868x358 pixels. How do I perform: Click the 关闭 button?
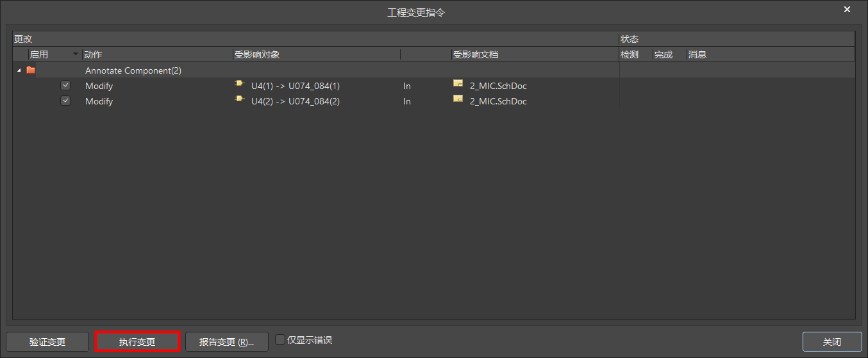pos(831,342)
